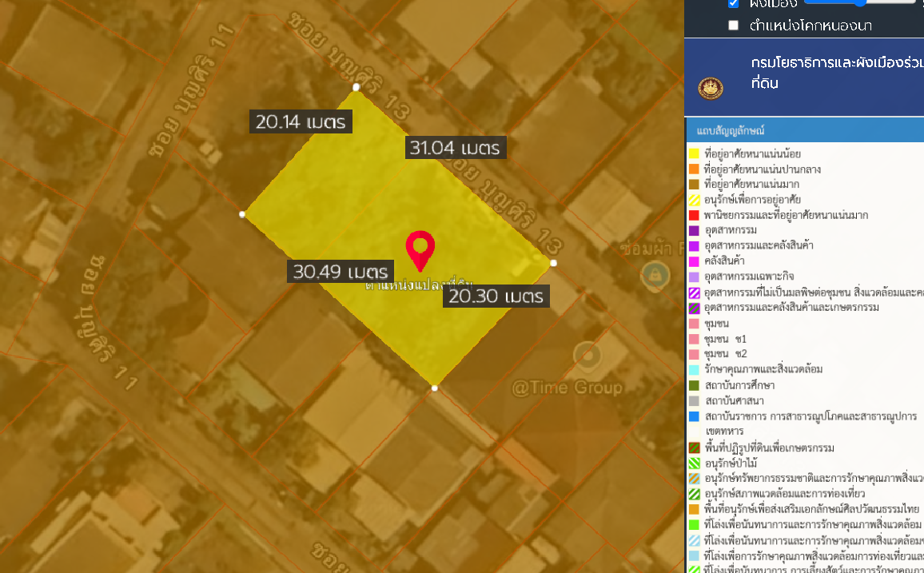Image resolution: width=924 pixels, height=573 pixels.
Task: Click the magenta คลังสินค้า swatch
Action: [694, 261]
